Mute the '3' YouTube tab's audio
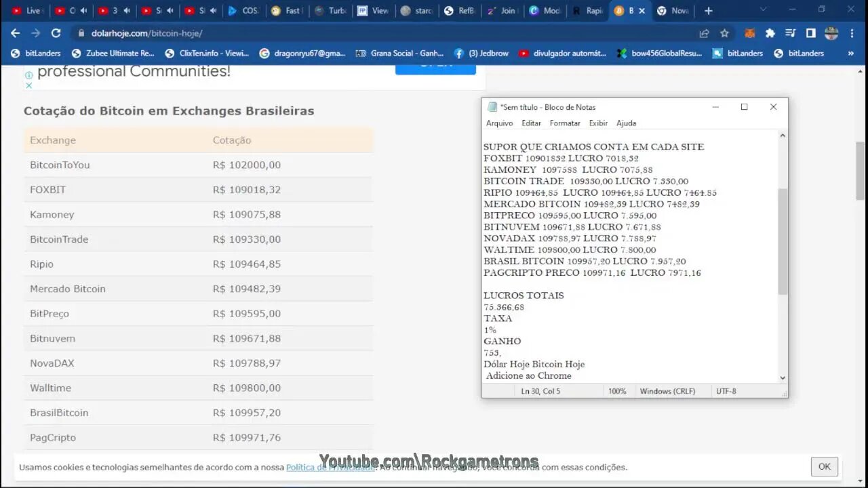Screen dimensions: 868x488 [x=127, y=11]
